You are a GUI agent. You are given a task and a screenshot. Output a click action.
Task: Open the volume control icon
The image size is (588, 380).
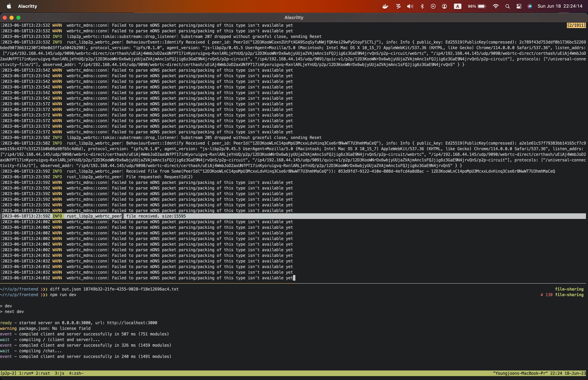coord(410,6)
